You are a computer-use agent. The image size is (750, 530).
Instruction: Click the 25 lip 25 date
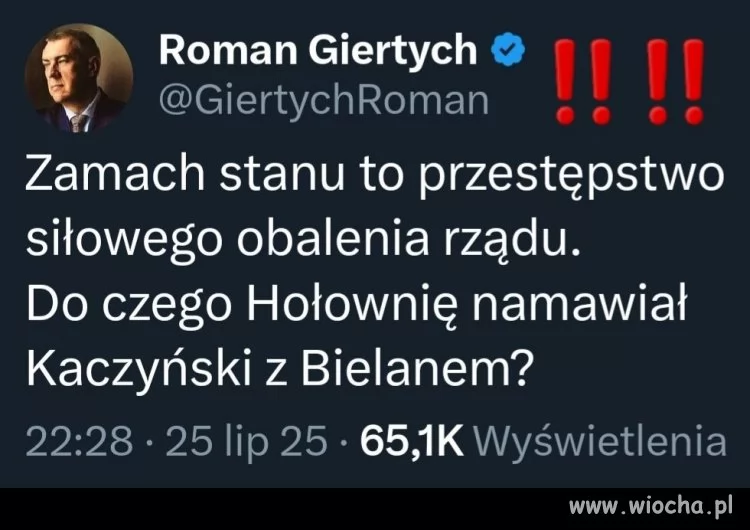click(x=246, y=442)
